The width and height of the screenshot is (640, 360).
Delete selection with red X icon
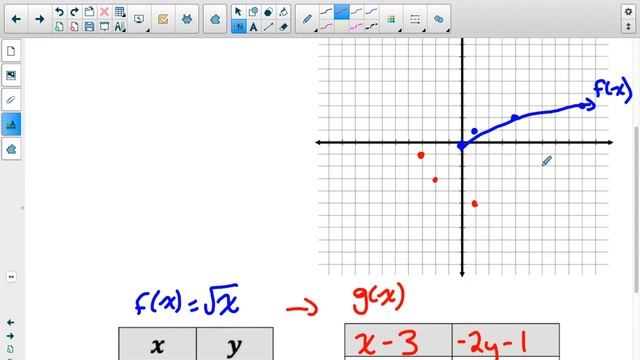104,12
